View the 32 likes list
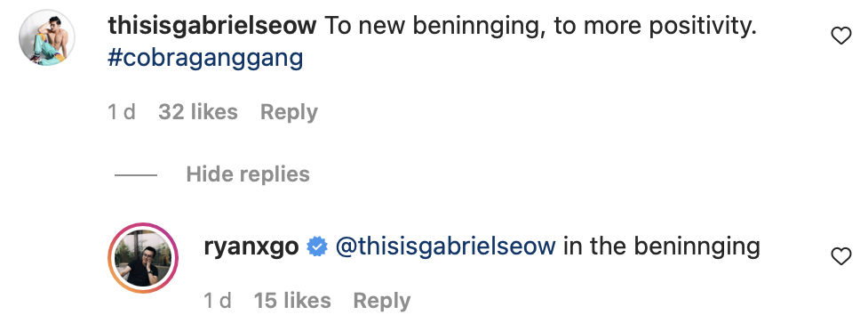The height and width of the screenshot is (323, 868). coord(198,112)
